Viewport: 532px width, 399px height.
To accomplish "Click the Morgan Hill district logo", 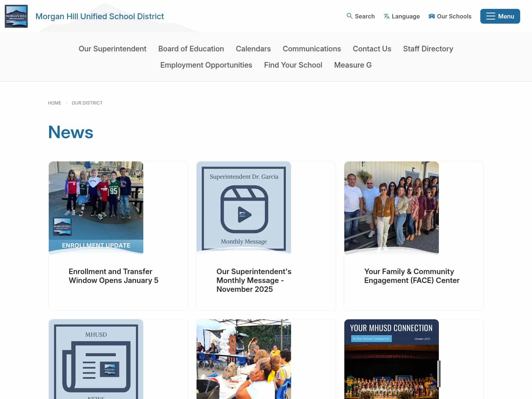I will 16,16.
